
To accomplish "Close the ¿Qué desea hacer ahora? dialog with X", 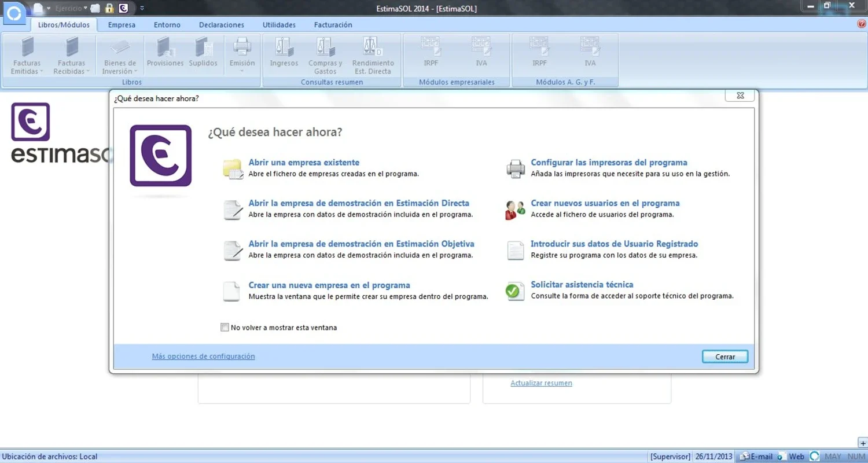I will (x=740, y=95).
